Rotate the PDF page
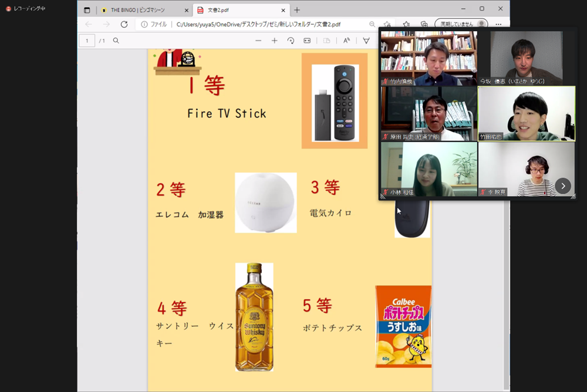Viewport: 587px width, 392px height. (291, 40)
